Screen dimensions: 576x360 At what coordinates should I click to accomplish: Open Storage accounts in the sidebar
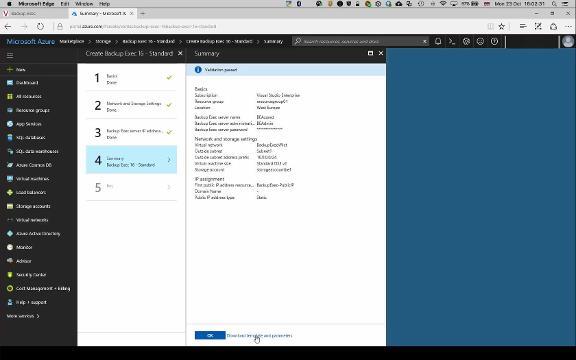(33, 206)
